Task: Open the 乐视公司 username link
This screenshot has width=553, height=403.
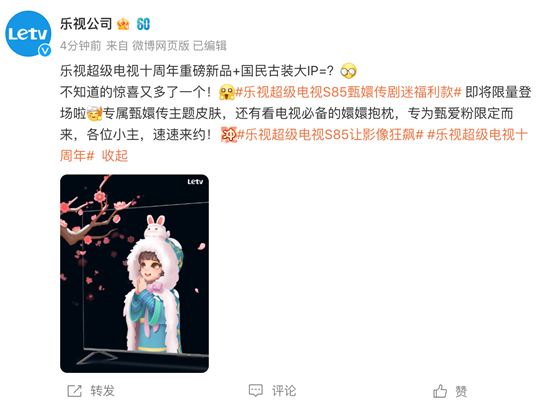Action: click(x=86, y=24)
